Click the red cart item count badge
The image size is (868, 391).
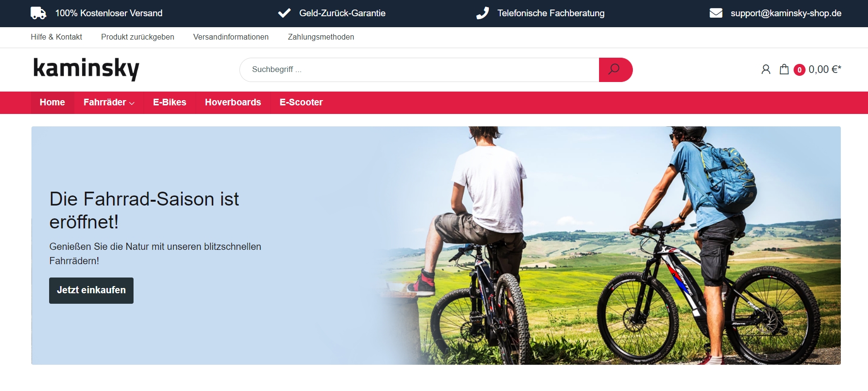(799, 70)
